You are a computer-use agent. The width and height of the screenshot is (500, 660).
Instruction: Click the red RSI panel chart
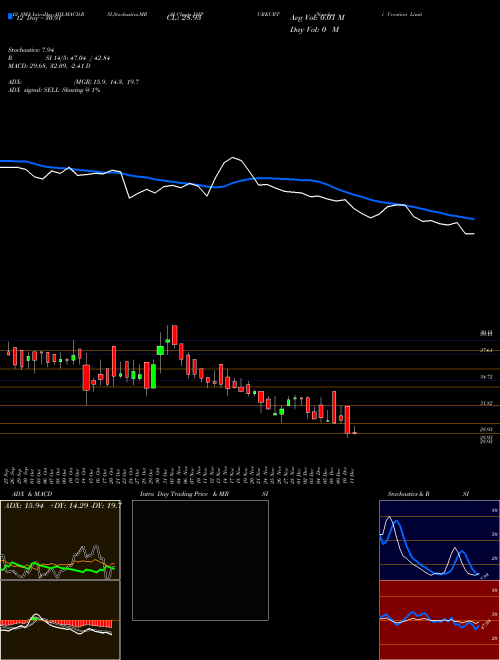[439, 620]
